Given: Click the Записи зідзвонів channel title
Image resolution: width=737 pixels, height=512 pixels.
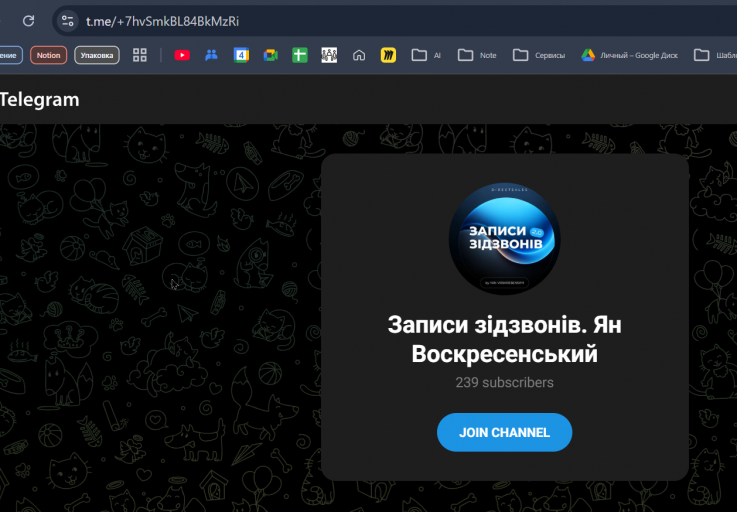Looking at the screenshot, I should [504, 339].
